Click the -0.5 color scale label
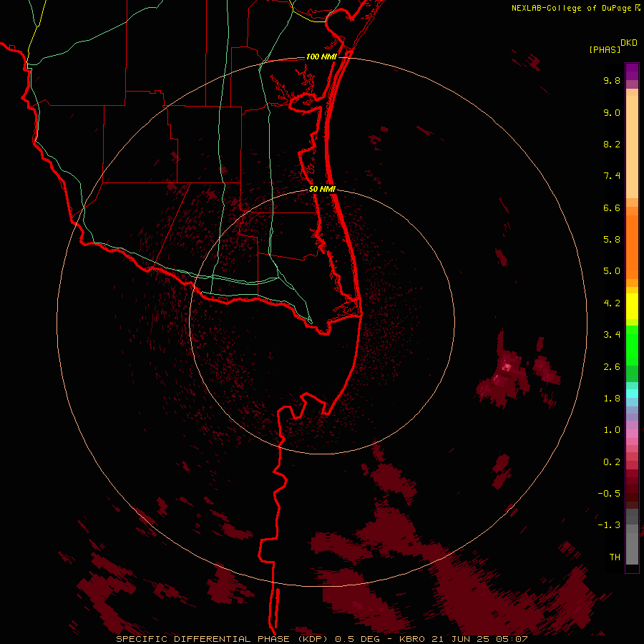 click(609, 494)
